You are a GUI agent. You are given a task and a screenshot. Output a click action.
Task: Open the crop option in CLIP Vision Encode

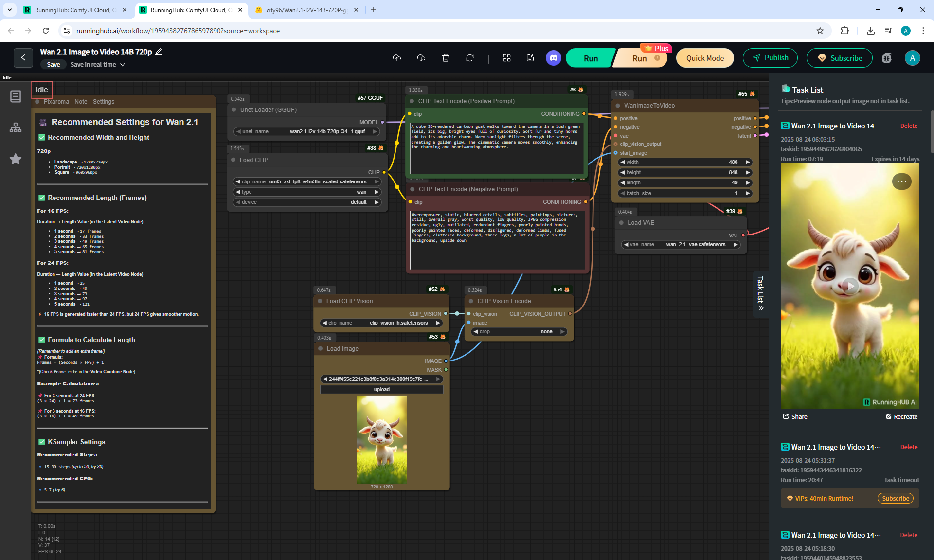[519, 331]
